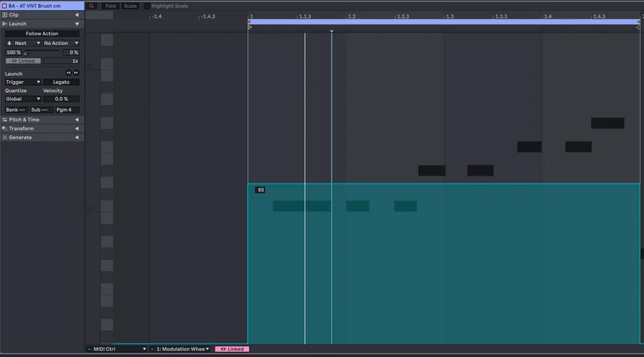Open the Transform tab label

coord(21,129)
